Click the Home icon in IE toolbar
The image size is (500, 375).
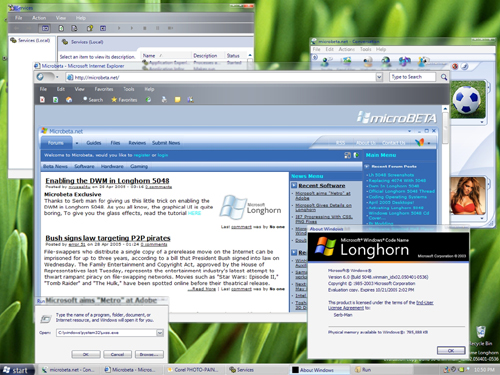point(69,99)
